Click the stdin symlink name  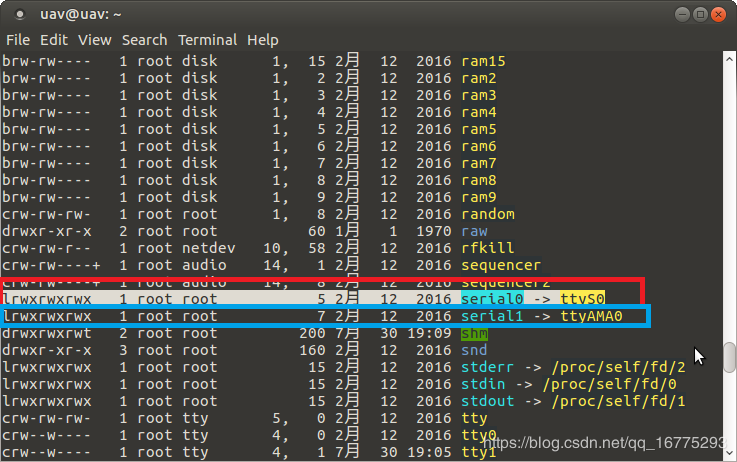coord(483,384)
